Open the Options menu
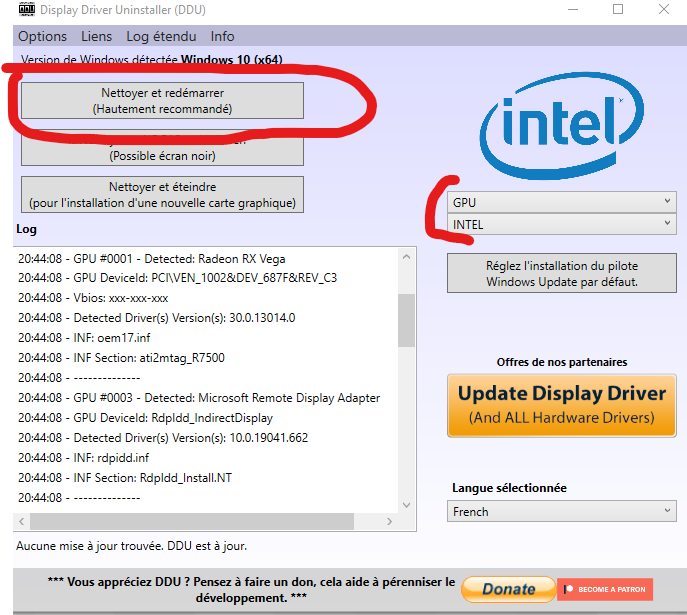 coord(42,36)
